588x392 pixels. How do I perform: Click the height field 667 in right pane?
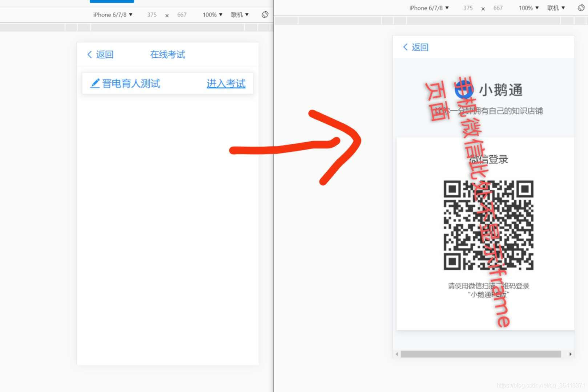tap(498, 8)
